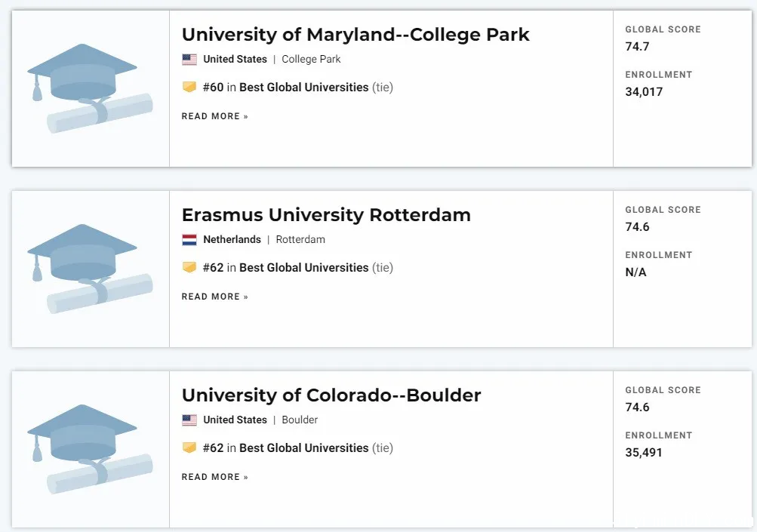Click the graduation cap image for Erasmus University Rotterdam
This screenshot has width=757, height=532.
tap(91, 269)
